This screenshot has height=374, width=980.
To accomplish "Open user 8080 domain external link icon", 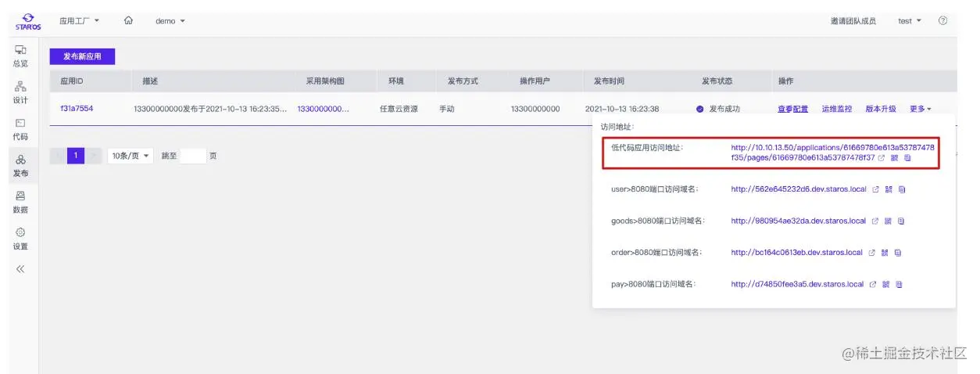I will coord(876,189).
